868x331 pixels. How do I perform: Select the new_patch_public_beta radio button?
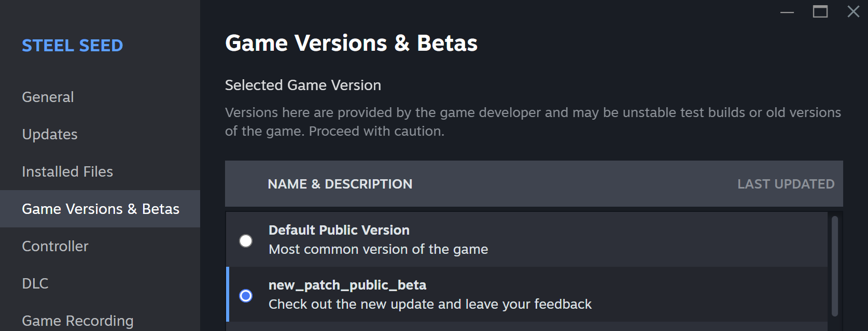coord(246,296)
